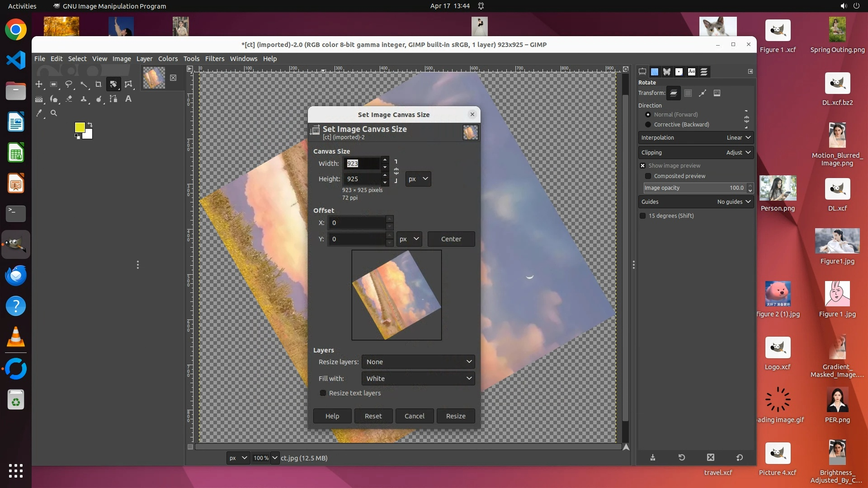Viewport: 868px width, 488px height.
Task: Open the Resize layers dropdown
Action: (x=418, y=362)
